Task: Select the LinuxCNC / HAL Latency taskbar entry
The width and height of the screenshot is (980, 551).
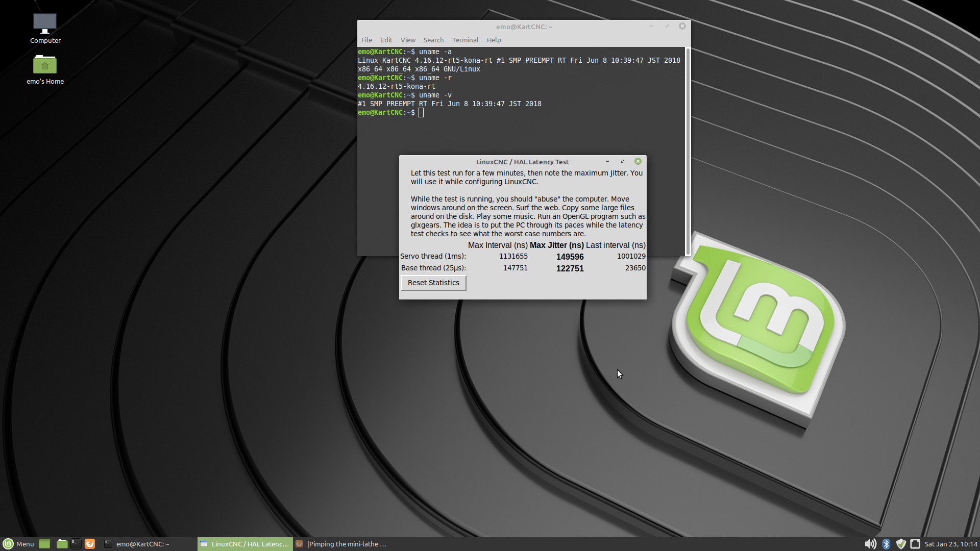Action: pyautogui.click(x=246, y=544)
